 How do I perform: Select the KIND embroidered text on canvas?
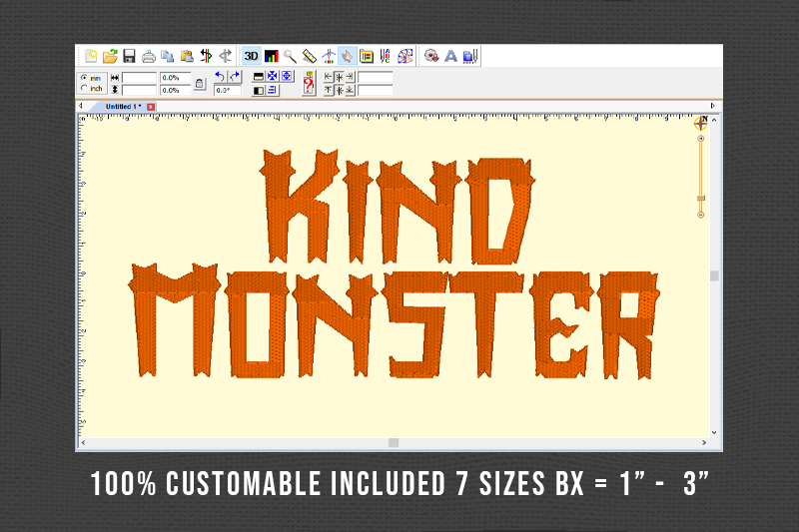click(x=397, y=208)
